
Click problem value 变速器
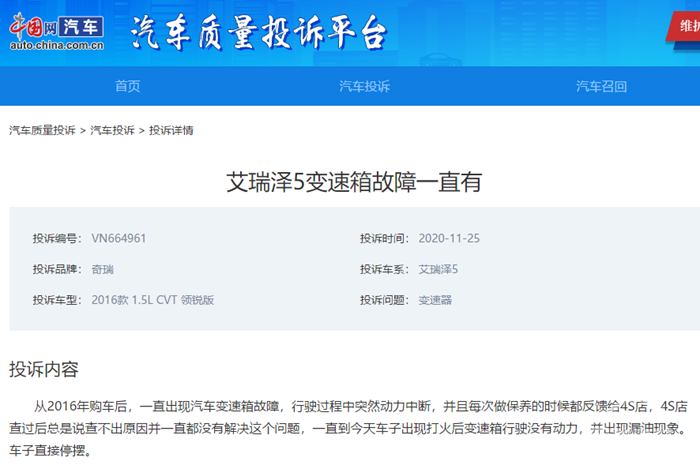pos(435,300)
